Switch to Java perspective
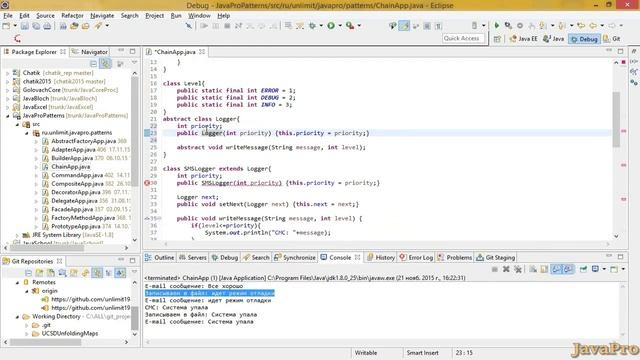 (x=554, y=39)
